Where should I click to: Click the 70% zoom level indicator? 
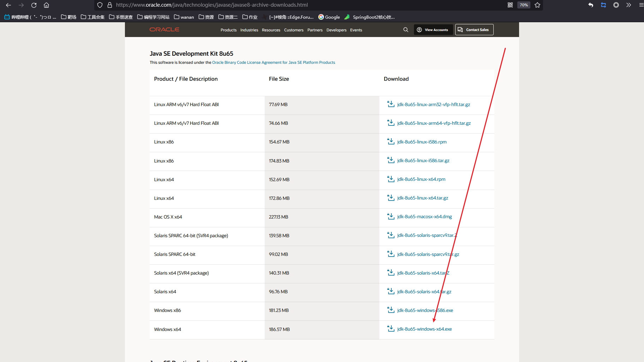click(x=524, y=5)
